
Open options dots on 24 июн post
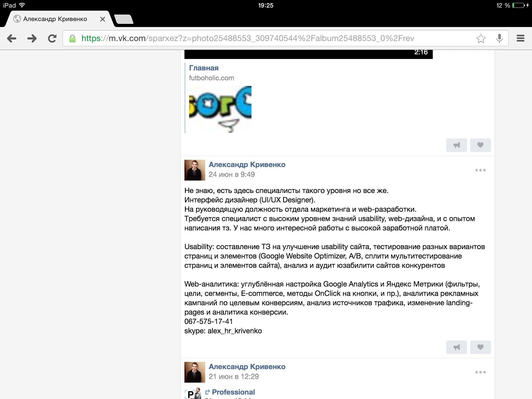(480, 170)
